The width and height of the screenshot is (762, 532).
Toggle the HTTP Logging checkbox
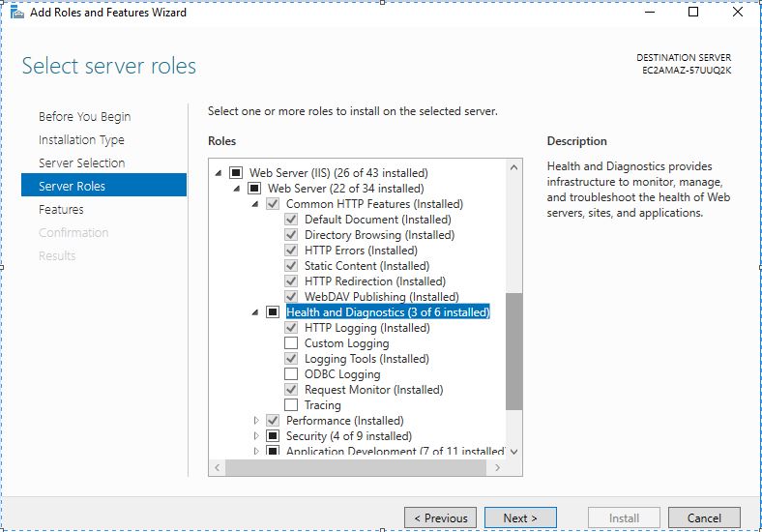[291, 328]
